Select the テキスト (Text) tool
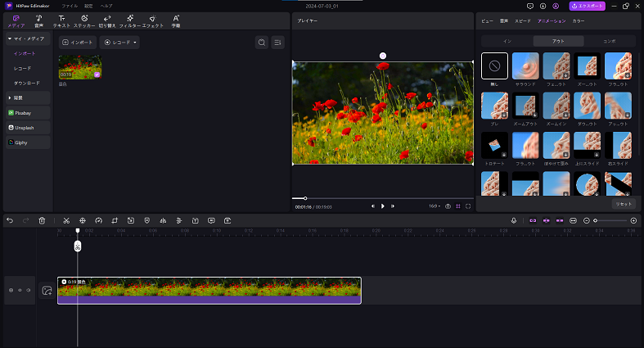644x348 pixels. click(x=61, y=20)
